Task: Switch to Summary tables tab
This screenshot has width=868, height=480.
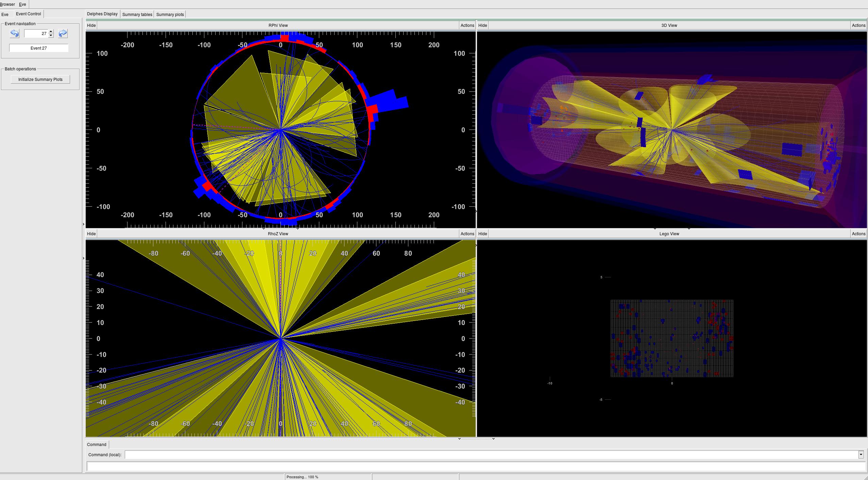Action: 137,14
